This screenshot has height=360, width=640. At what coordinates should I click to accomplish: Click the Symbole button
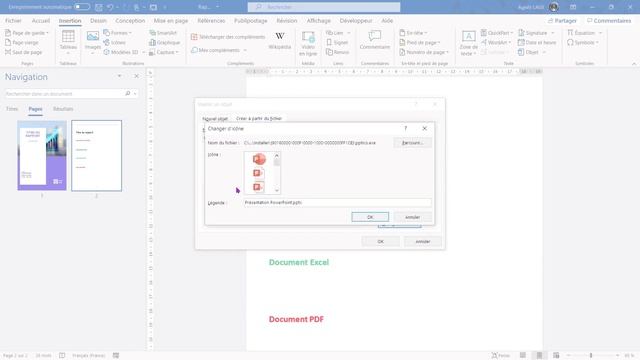point(583,42)
